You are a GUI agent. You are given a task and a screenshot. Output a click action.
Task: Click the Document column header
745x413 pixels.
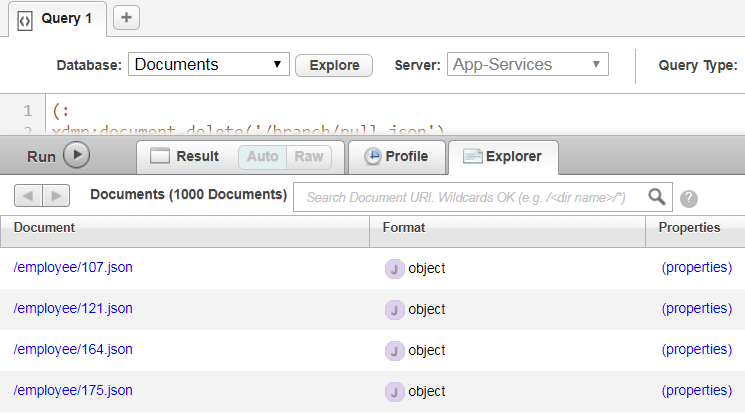point(45,228)
